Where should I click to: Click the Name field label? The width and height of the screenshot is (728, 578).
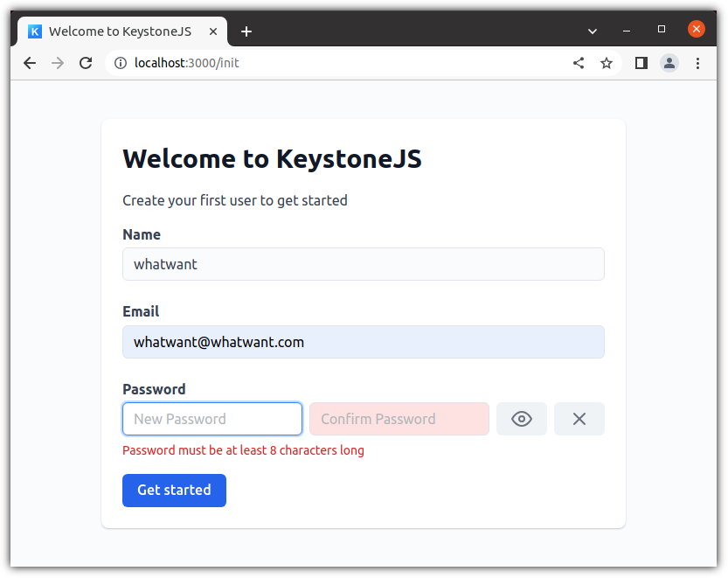pyautogui.click(x=142, y=234)
